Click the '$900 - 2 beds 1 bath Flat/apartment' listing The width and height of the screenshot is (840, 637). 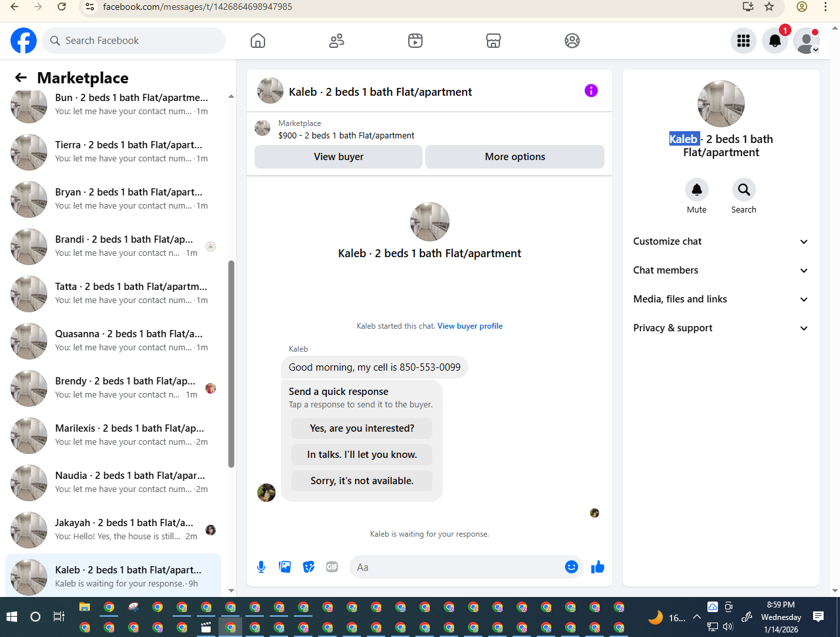[x=346, y=136]
